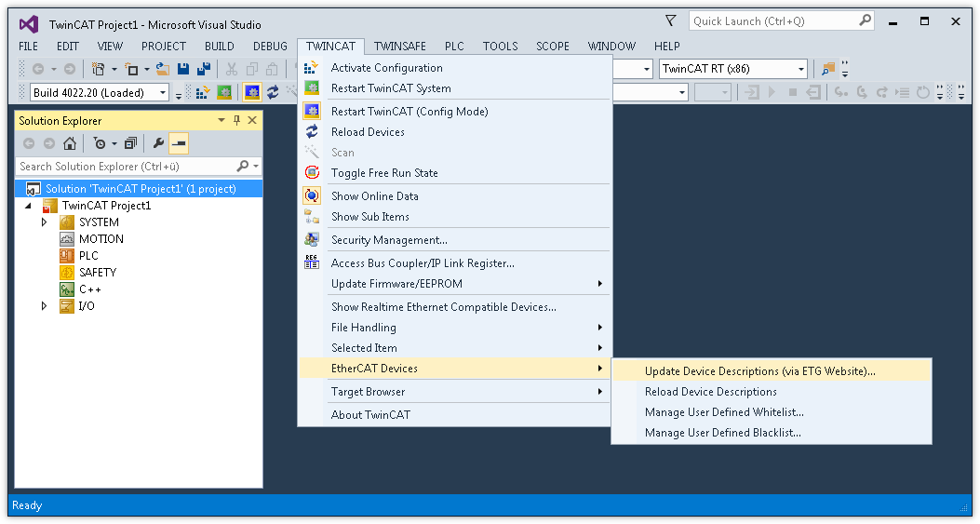
Task: Open the Pending Changes Filter dropdown arrow
Action: (114, 144)
